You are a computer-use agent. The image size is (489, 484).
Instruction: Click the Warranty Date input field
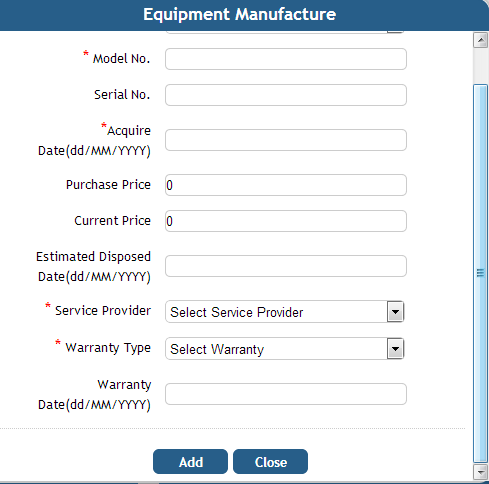point(286,394)
